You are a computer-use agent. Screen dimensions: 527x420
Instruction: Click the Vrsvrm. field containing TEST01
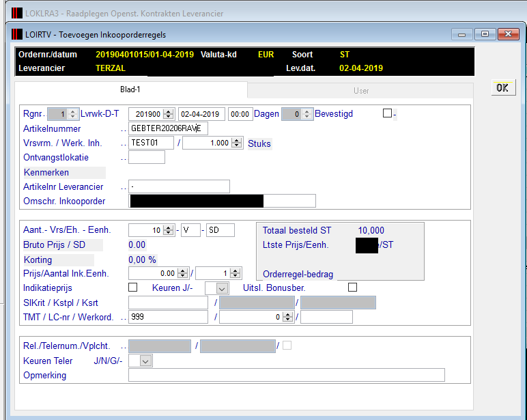point(152,143)
